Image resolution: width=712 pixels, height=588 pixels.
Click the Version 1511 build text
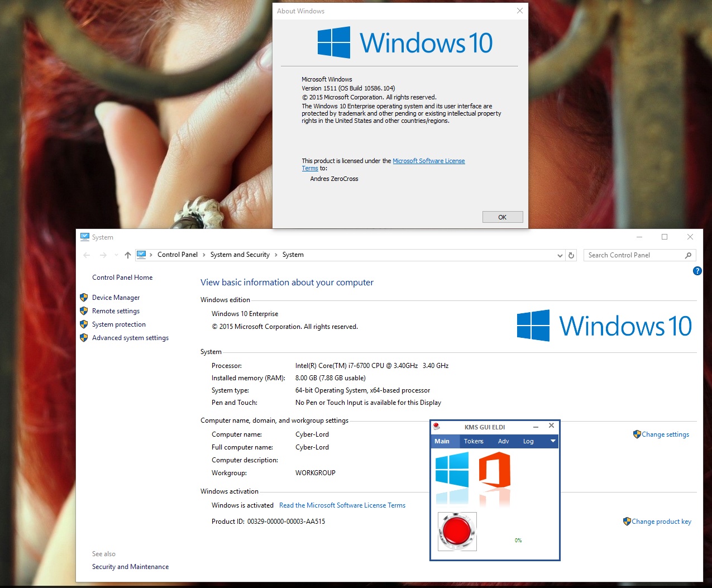pyautogui.click(x=348, y=88)
